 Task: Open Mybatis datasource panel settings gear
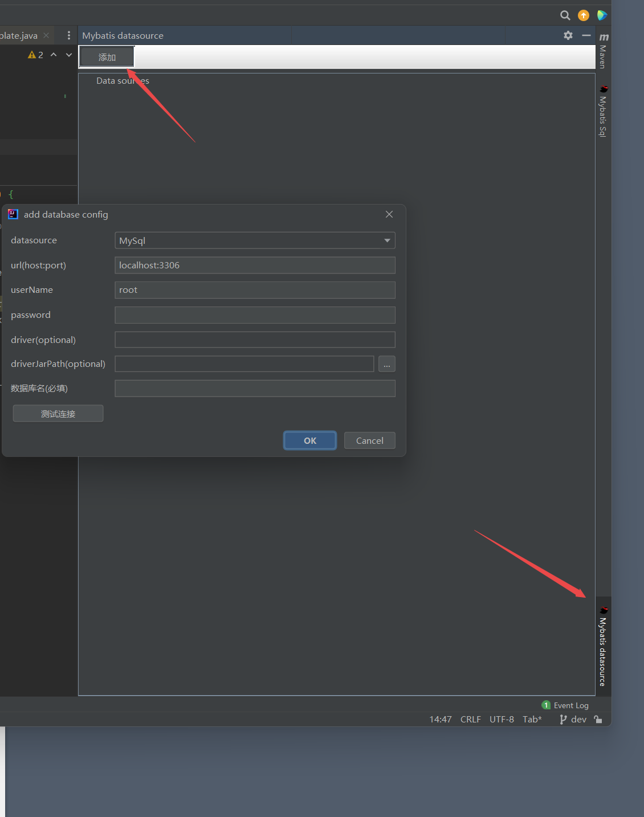point(568,35)
